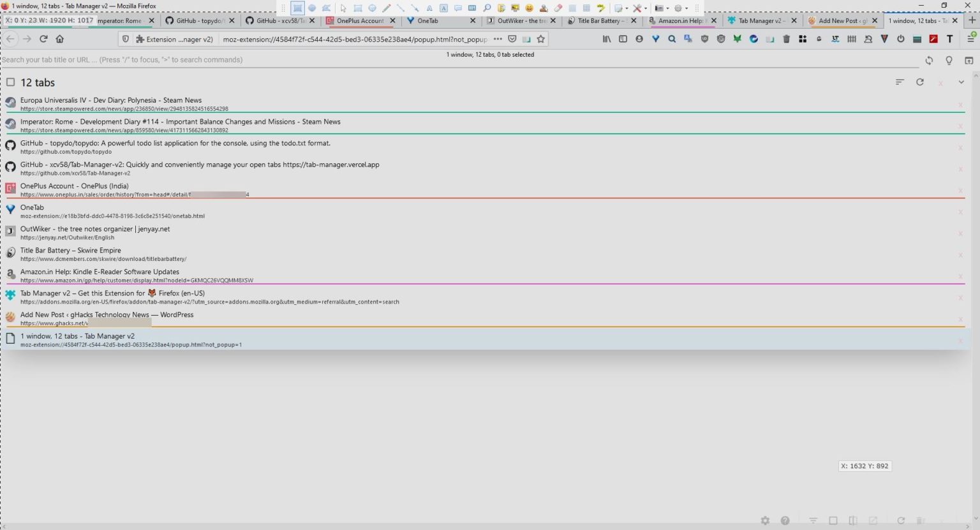Open the Tab Manager settings gear
The width and height of the screenshot is (980, 530).
(765, 520)
